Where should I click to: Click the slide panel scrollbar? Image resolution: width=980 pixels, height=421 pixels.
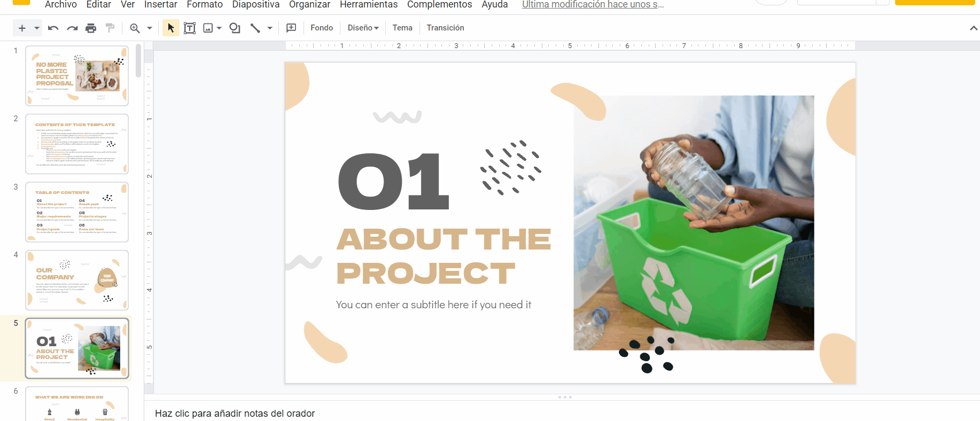[138, 61]
